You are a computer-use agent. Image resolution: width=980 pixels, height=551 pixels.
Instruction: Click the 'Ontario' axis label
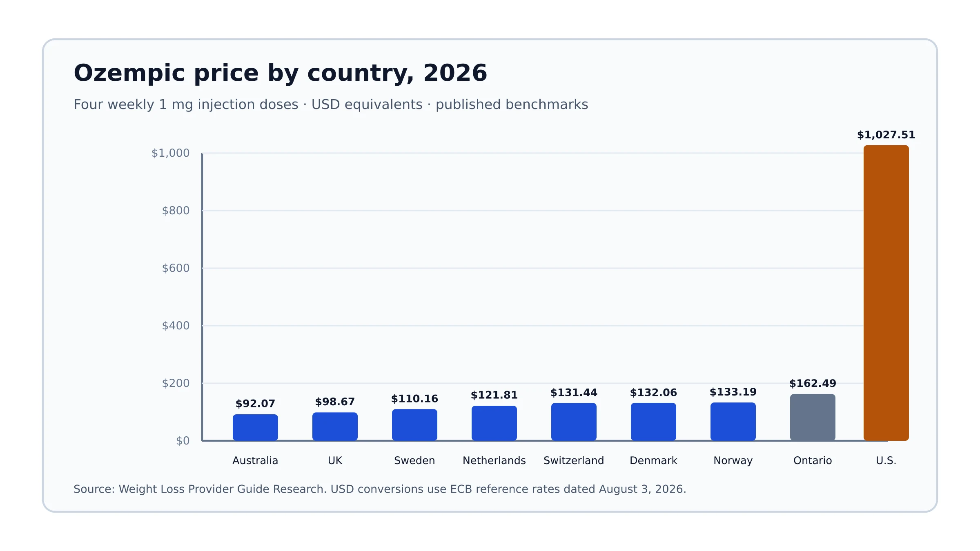coord(813,461)
